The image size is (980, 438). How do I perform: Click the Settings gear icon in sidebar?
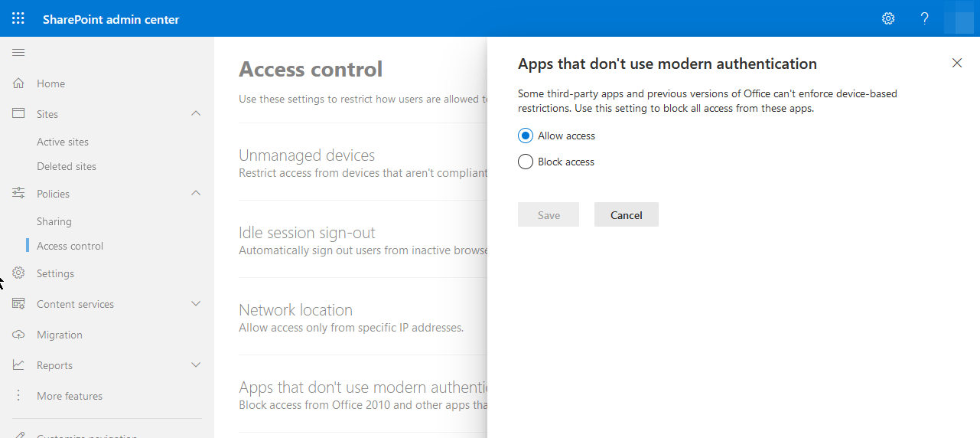coord(19,273)
